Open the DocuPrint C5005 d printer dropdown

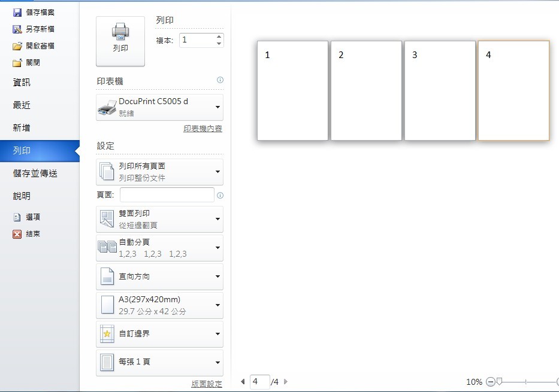(160, 107)
